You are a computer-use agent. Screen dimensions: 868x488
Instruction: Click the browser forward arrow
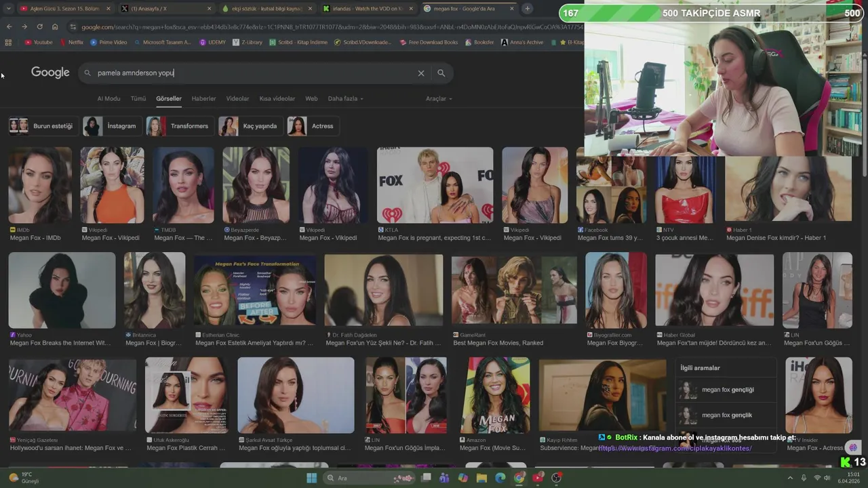click(x=24, y=26)
